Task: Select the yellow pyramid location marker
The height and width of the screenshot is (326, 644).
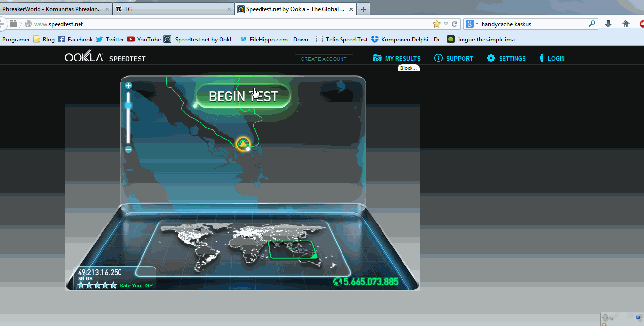Action: tap(243, 143)
